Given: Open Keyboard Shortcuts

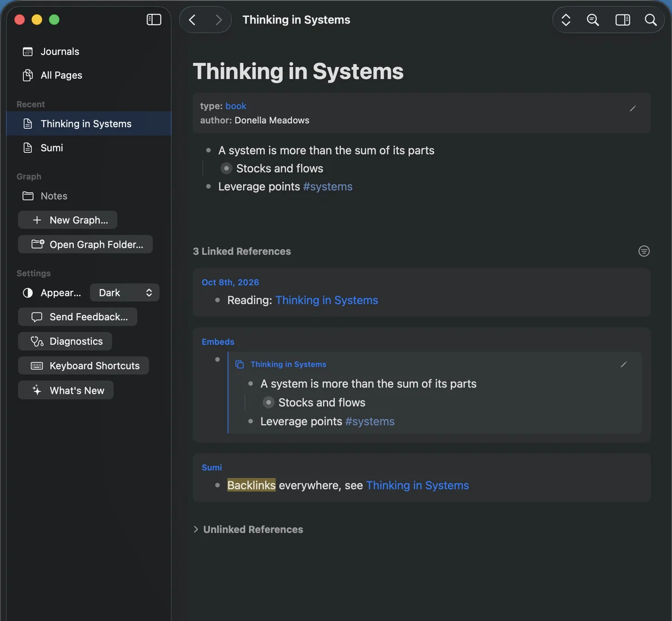Looking at the screenshot, I should (83, 366).
